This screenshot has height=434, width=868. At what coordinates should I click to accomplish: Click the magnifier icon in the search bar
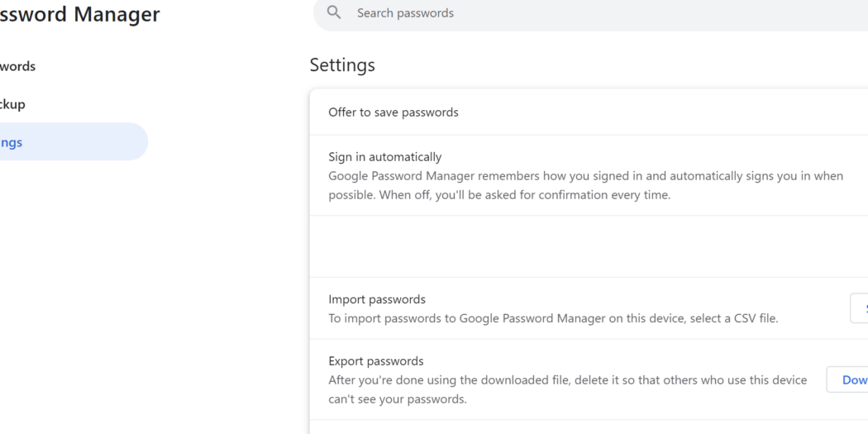click(x=334, y=12)
